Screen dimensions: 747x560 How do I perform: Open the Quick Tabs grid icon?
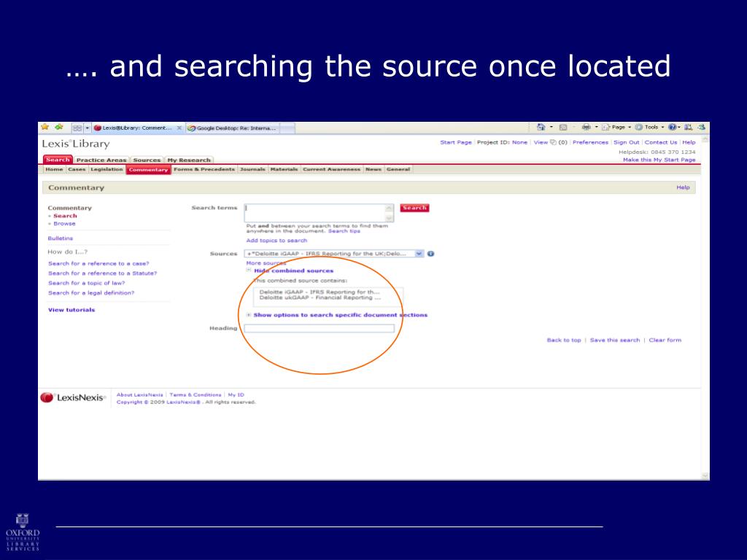(x=77, y=128)
